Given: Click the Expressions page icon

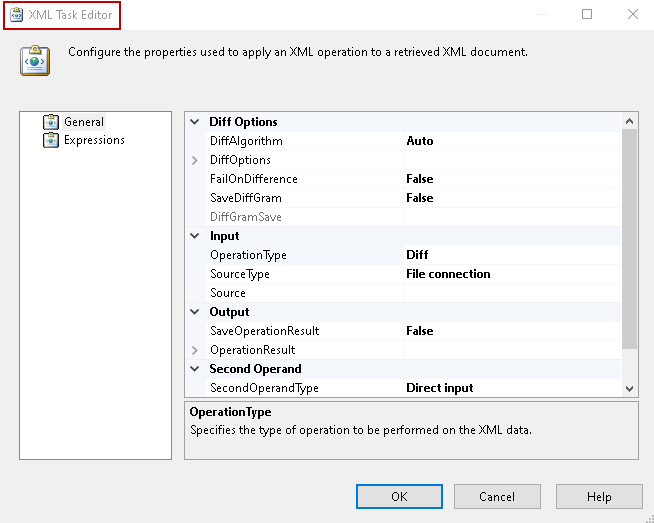Looking at the screenshot, I should tap(51, 140).
